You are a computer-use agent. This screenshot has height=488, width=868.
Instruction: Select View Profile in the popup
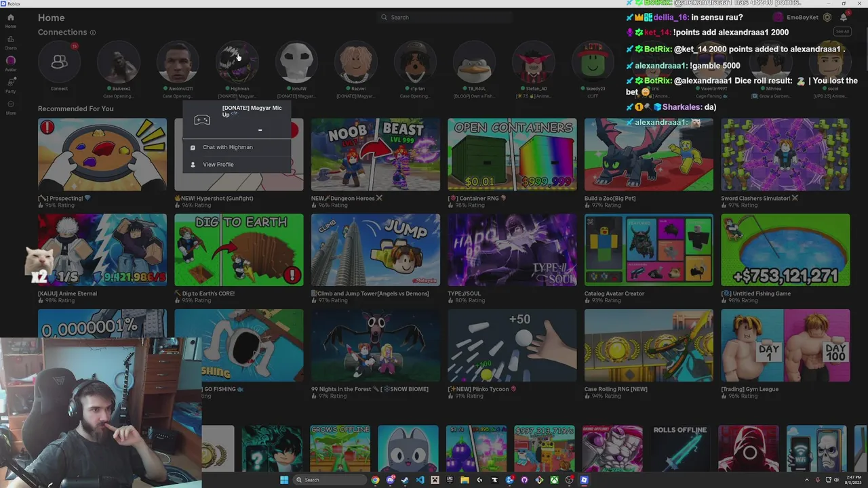(x=237, y=164)
